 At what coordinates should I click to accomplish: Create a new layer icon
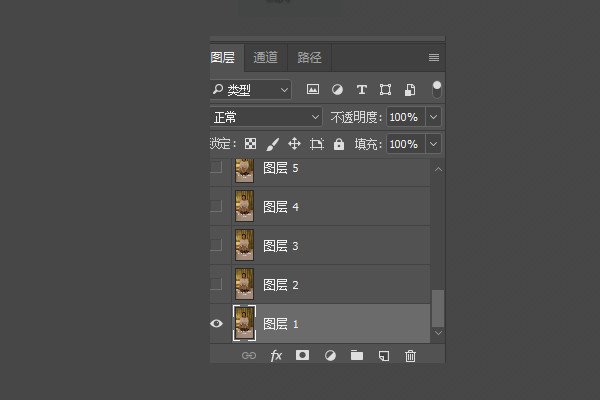coord(384,356)
